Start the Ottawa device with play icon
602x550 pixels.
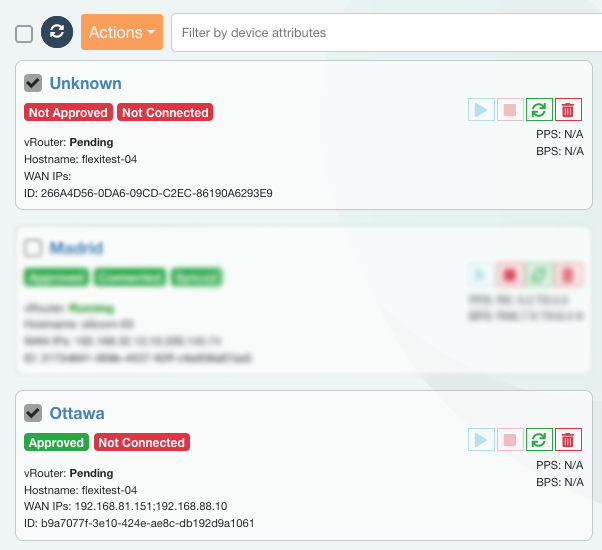[482, 440]
